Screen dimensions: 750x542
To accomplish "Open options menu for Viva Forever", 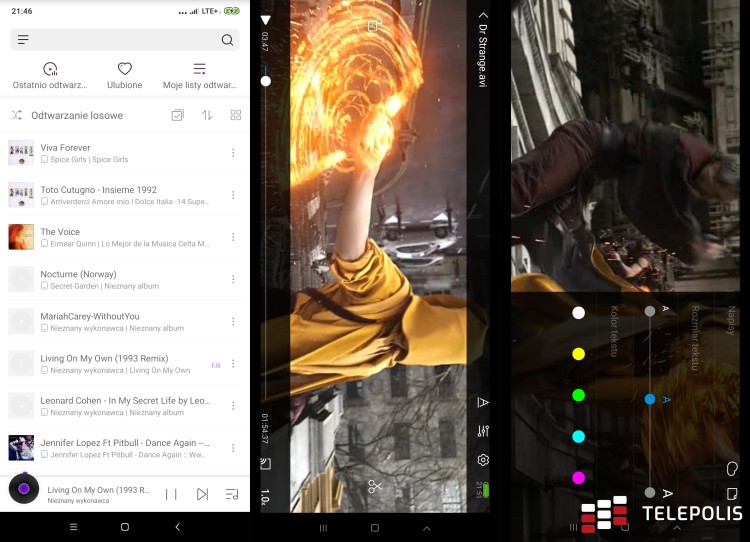I will point(233,153).
